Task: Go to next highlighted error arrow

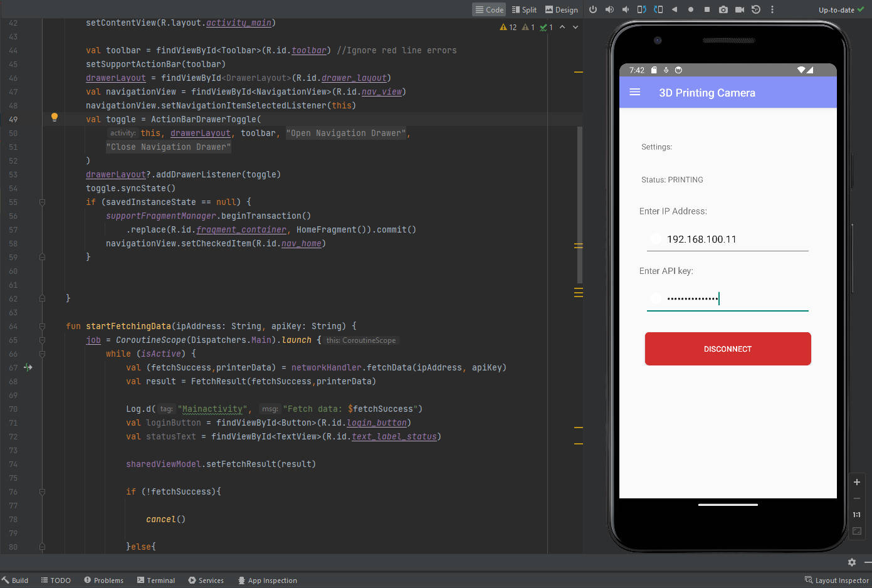Action: [x=575, y=27]
